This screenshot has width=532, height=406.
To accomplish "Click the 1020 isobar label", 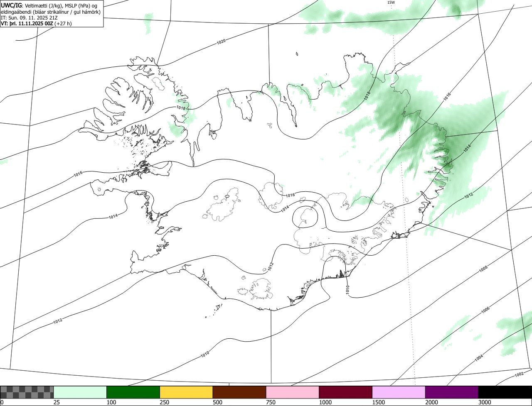I will click(221, 42).
